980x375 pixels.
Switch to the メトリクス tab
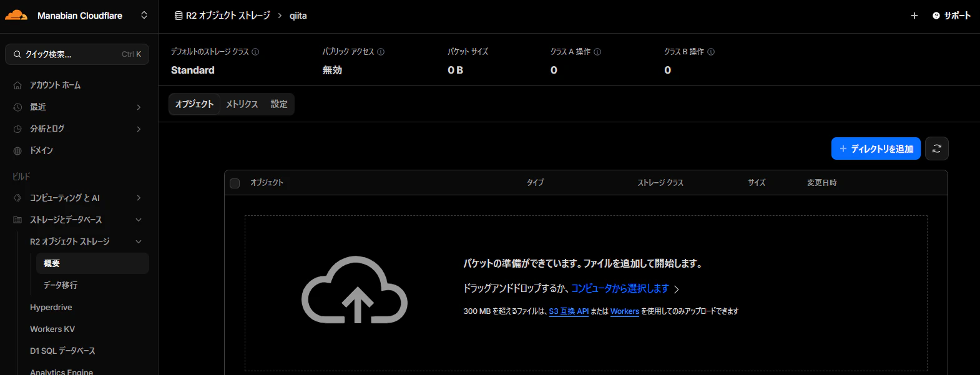(242, 104)
